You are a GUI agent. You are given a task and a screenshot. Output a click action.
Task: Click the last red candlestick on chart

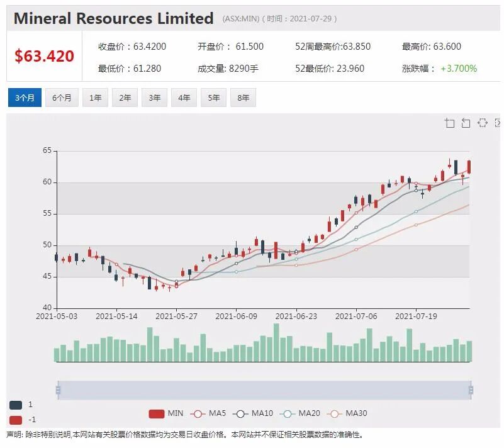469,167
